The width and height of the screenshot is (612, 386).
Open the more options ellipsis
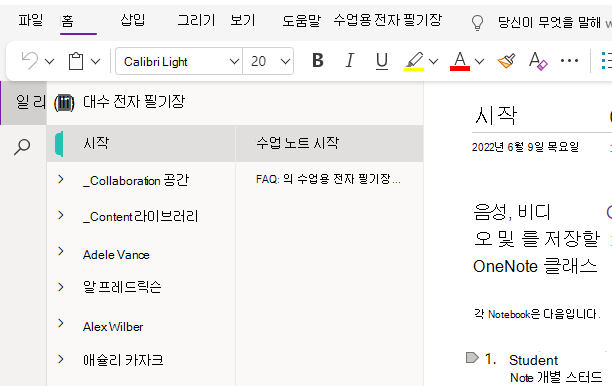[x=569, y=60]
